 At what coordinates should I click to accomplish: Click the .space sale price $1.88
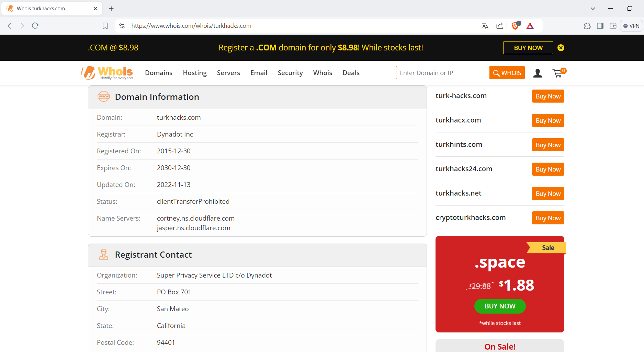(x=517, y=285)
